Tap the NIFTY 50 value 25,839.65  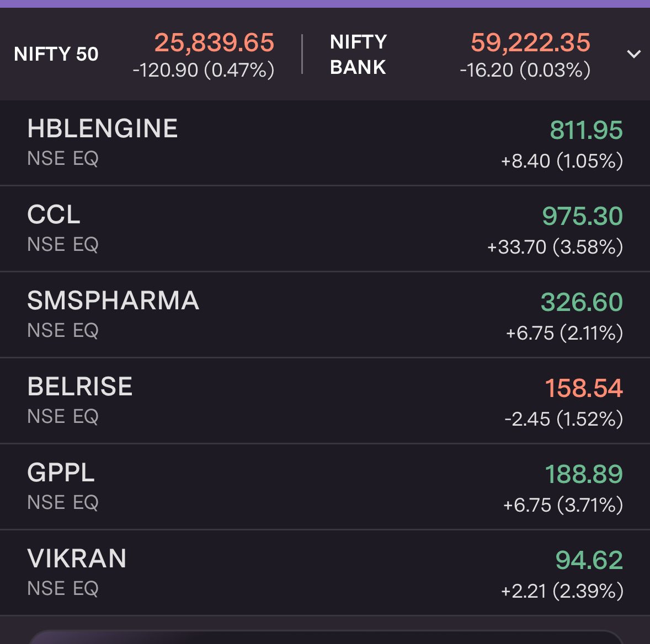click(214, 42)
